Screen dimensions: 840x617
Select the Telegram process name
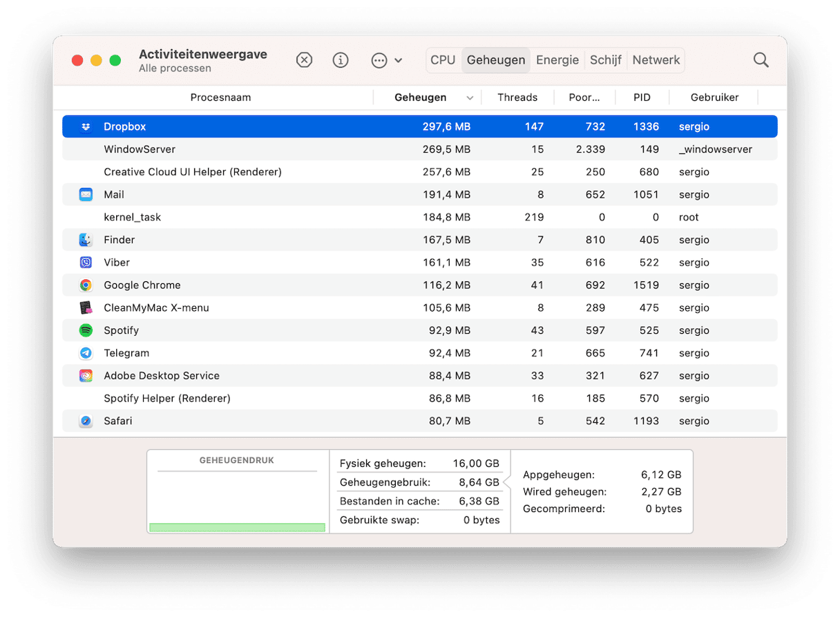[x=126, y=353]
